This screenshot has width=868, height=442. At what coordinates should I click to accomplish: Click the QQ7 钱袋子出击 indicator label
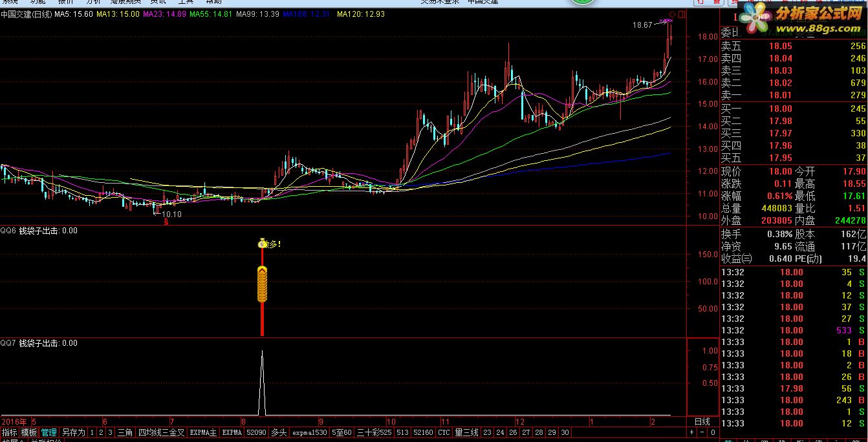39,343
